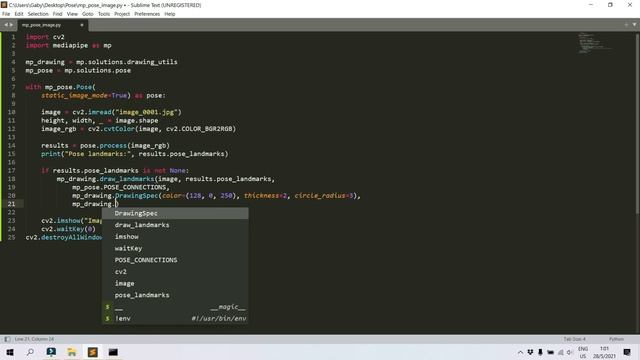Click the network tray icon
The image size is (640, 360).
560,352
